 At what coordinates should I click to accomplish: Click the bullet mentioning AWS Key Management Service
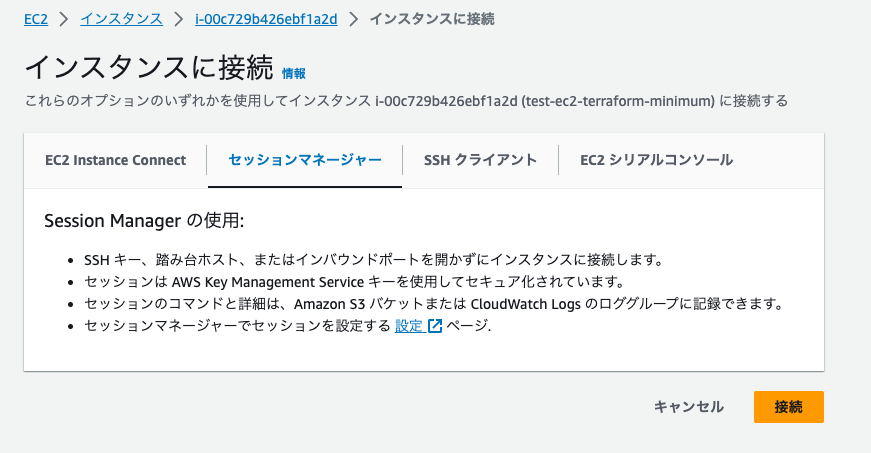coord(356,282)
